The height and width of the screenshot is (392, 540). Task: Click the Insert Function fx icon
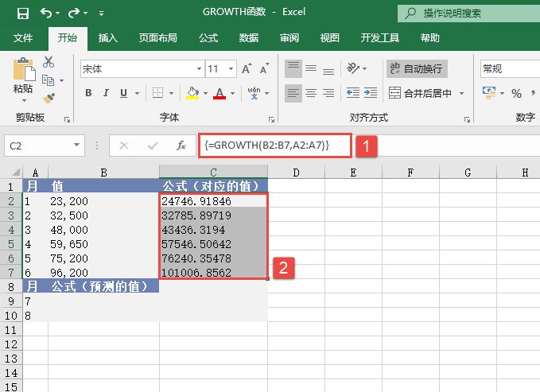(181, 146)
